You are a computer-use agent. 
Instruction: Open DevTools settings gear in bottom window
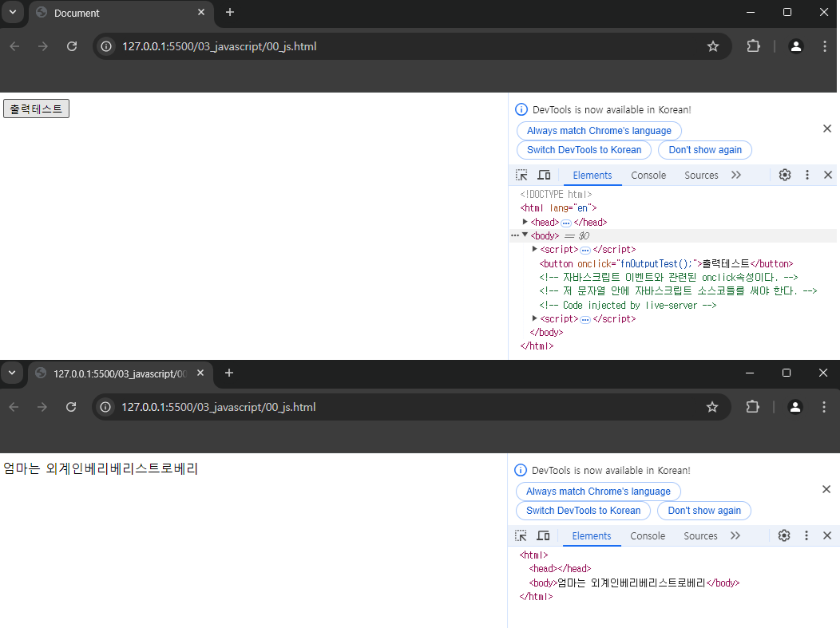[x=784, y=536]
